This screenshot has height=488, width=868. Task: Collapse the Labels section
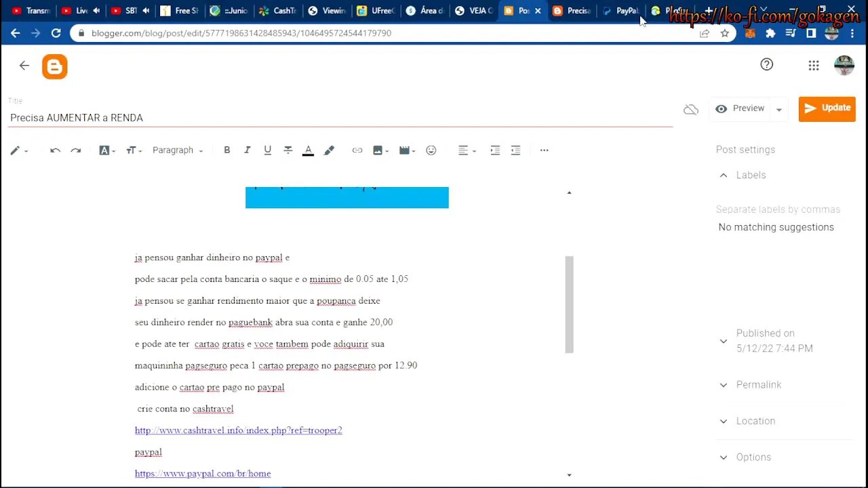[723, 175]
